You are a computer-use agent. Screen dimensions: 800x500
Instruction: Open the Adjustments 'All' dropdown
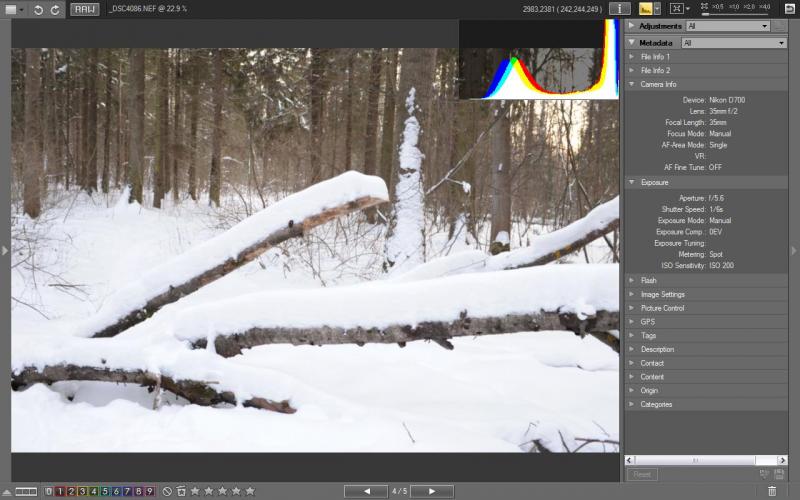click(x=727, y=26)
